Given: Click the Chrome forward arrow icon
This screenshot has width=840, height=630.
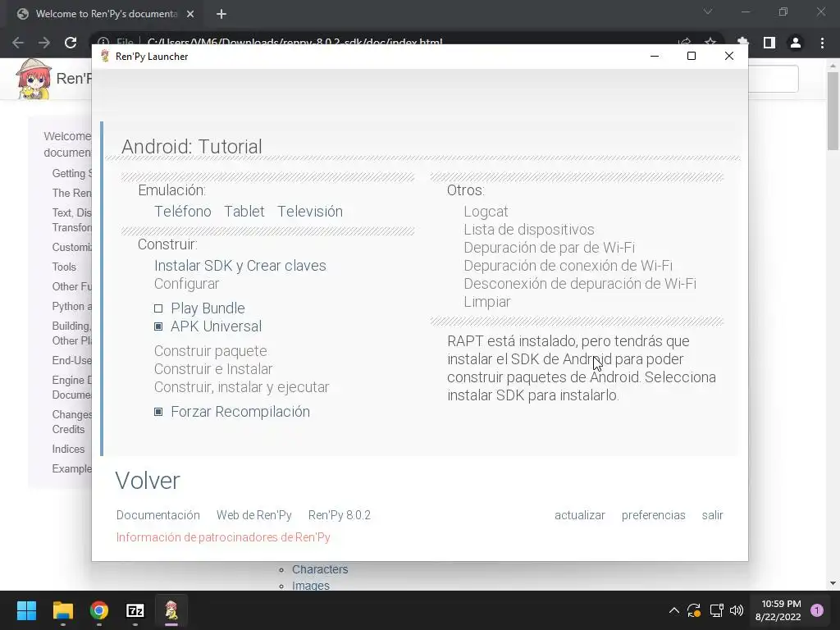Looking at the screenshot, I should pyautogui.click(x=44, y=43).
